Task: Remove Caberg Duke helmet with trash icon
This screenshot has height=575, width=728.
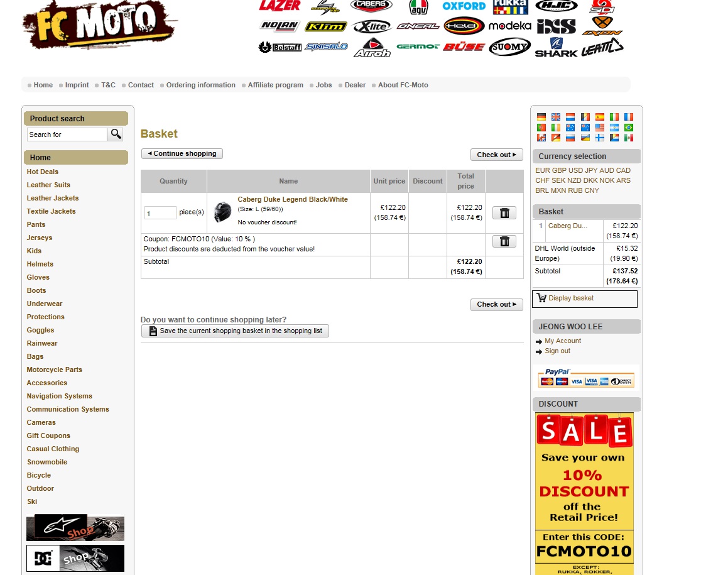Action: pos(504,213)
